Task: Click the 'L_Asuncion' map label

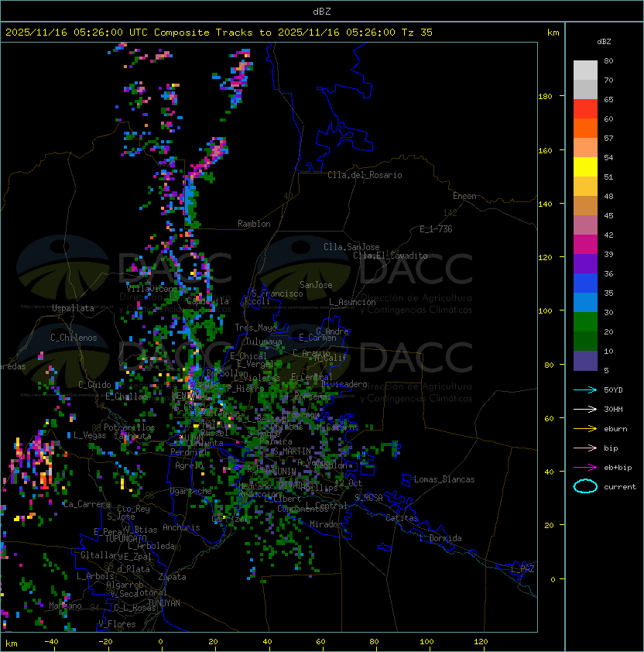Action: (352, 302)
